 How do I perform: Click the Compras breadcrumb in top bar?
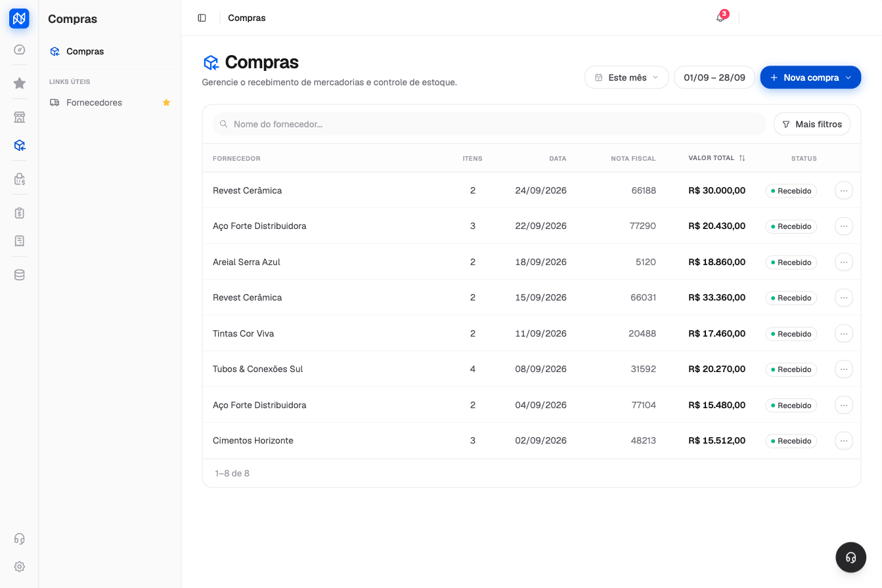point(247,18)
